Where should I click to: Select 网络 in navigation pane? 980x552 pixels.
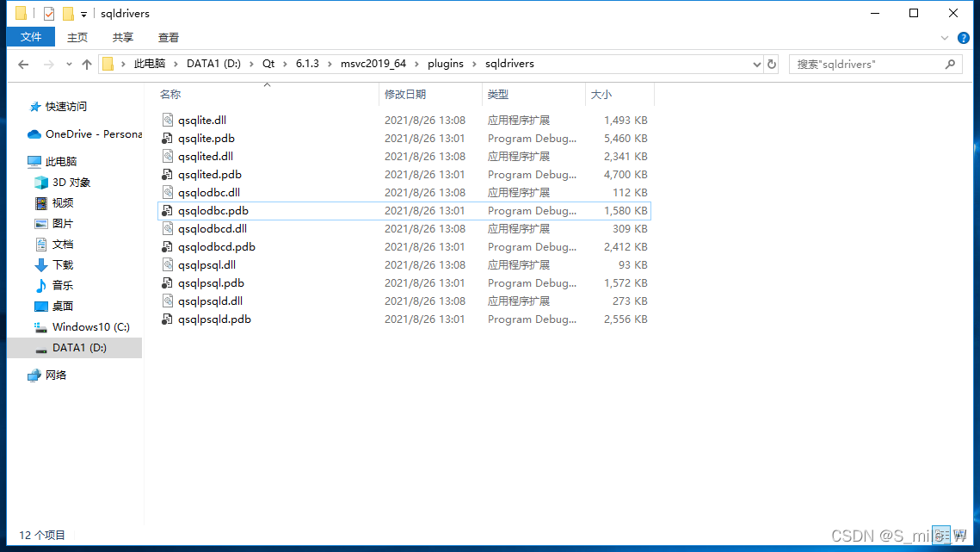(x=56, y=375)
